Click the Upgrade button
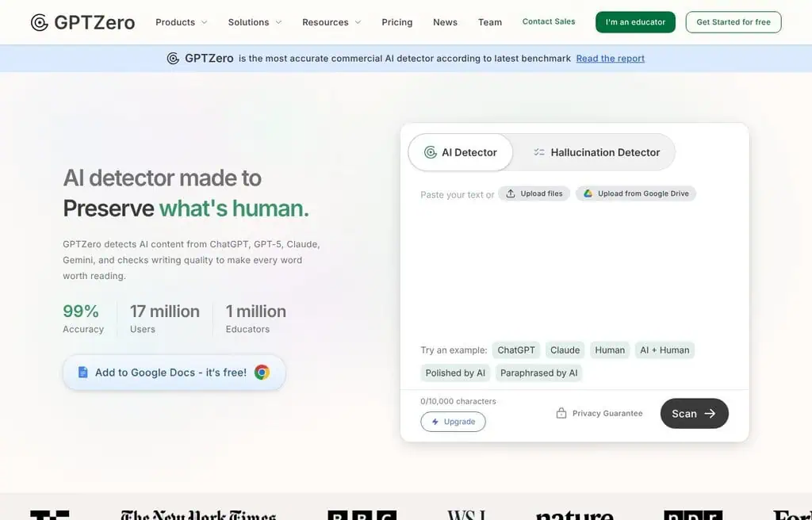Screen dimensions: 812x520 [x=453, y=422]
